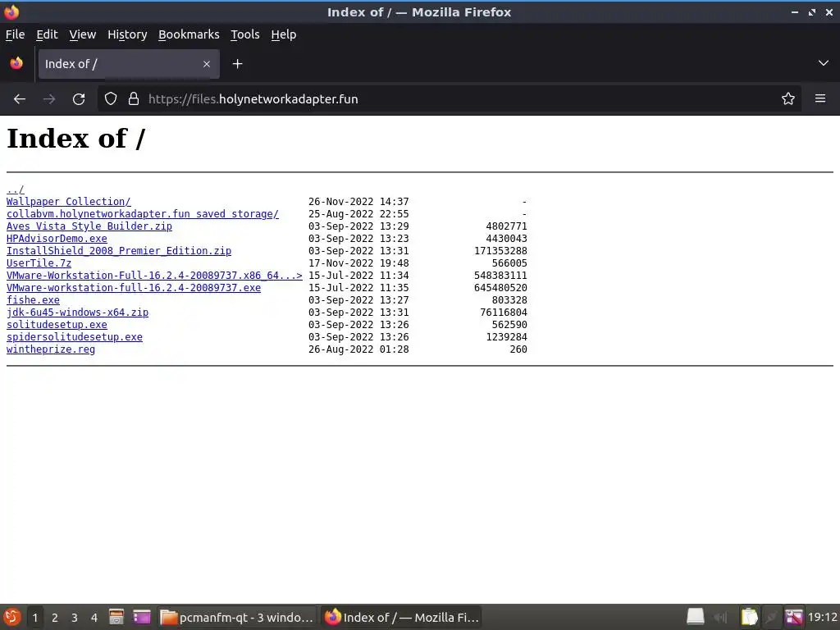Click the taskbar clock 19:12
Screen dimensions: 840x630
(822, 617)
